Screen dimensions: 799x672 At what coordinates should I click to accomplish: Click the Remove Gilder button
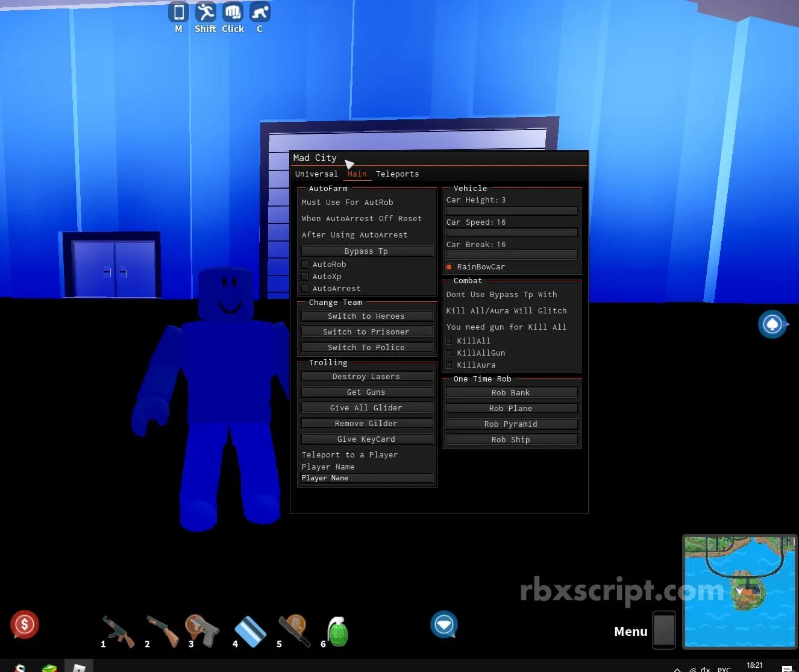pos(367,424)
